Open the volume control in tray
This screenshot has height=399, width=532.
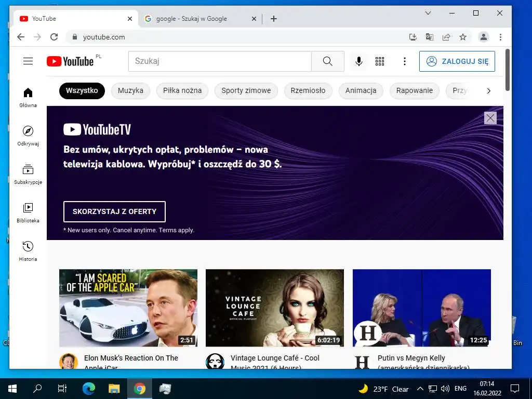click(445, 389)
